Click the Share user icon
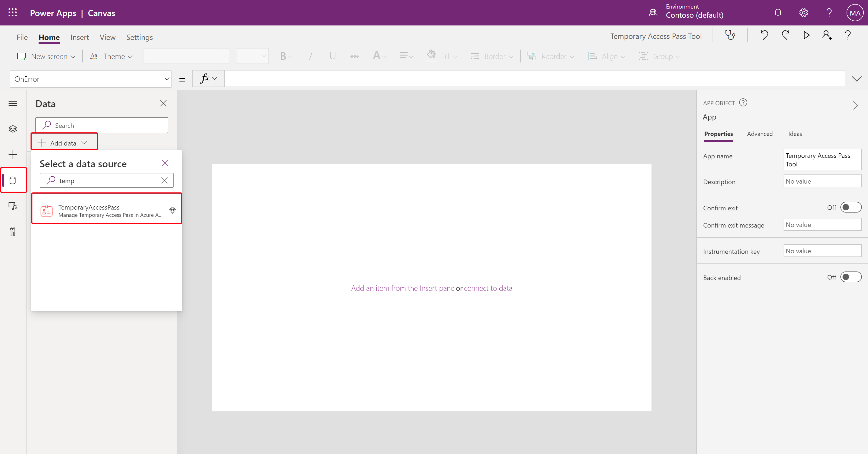868x454 pixels. click(827, 35)
